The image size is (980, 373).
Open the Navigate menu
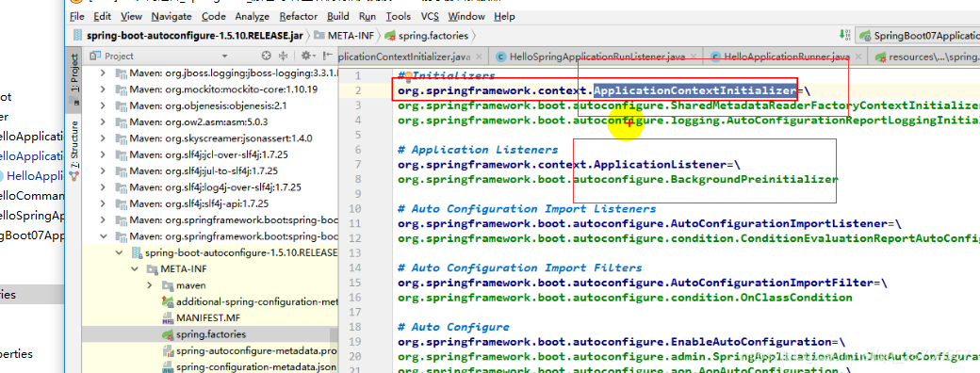pyautogui.click(x=171, y=16)
